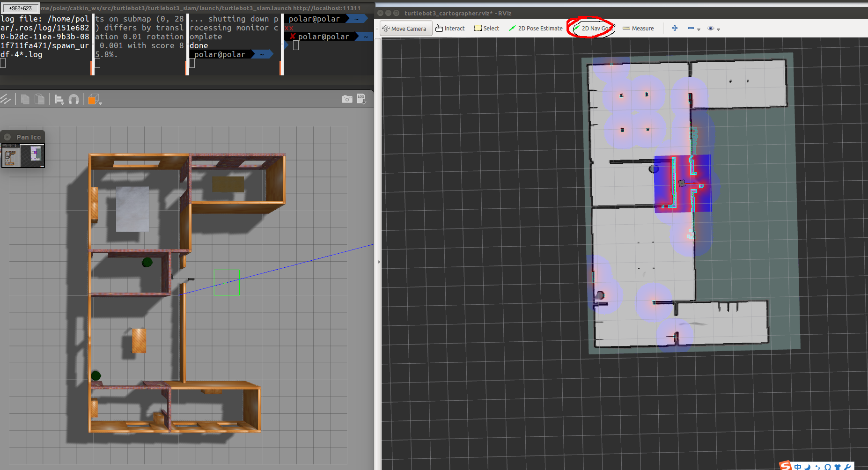Click the second thumbnail in the Pan Ico panel
Viewport: 868px width, 470px height.
tap(34, 155)
